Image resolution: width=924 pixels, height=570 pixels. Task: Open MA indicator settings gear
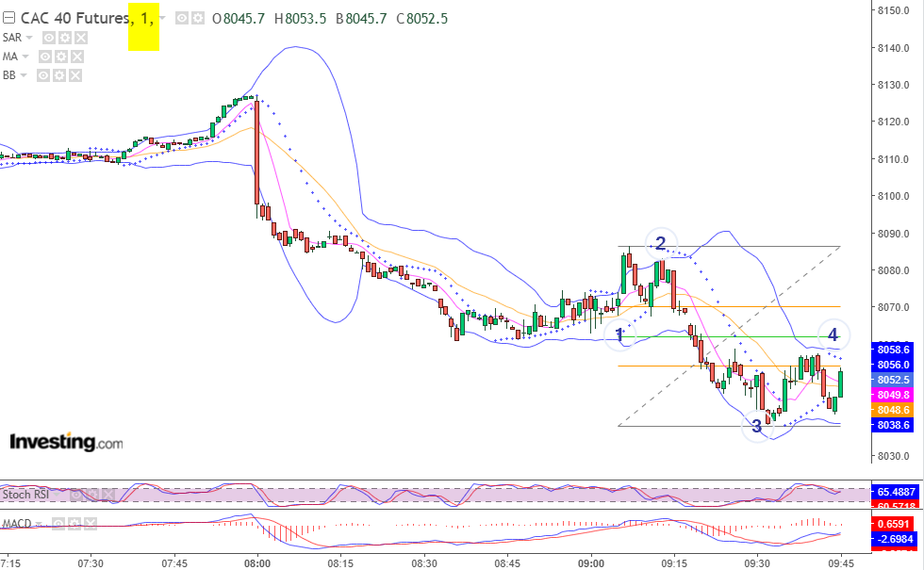click(61, 57)
